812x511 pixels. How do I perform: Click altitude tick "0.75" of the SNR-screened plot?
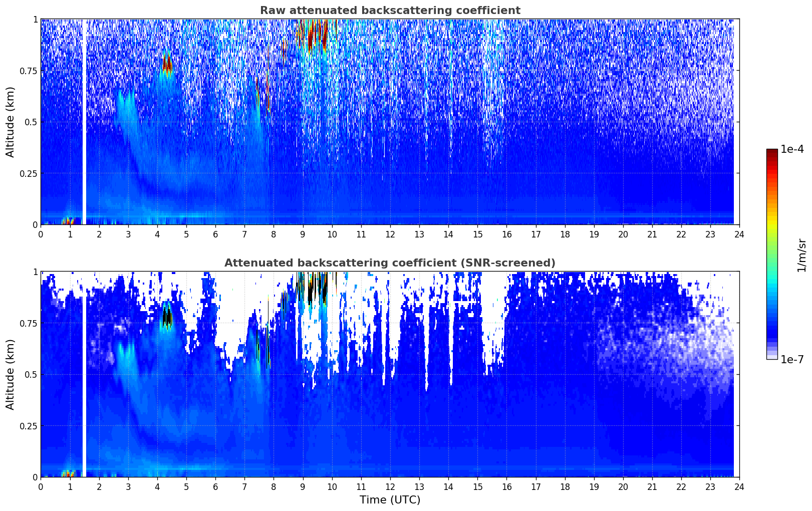[28, 323]
